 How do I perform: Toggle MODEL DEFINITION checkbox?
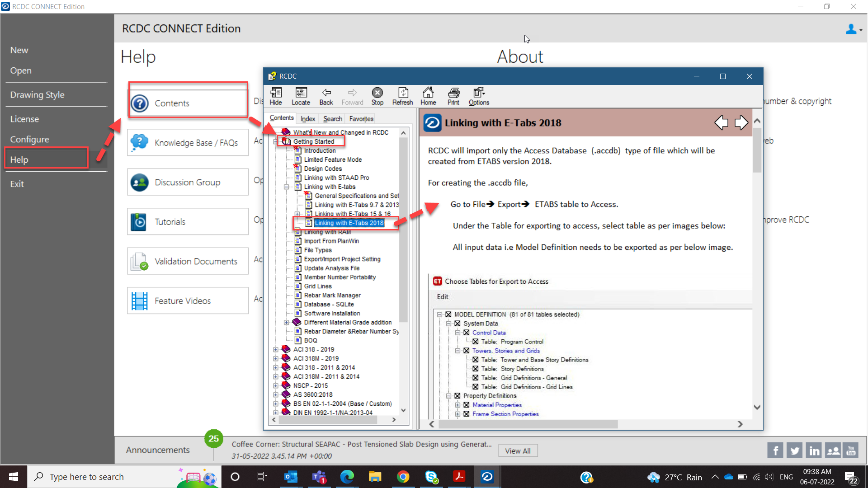click(448, 314)
